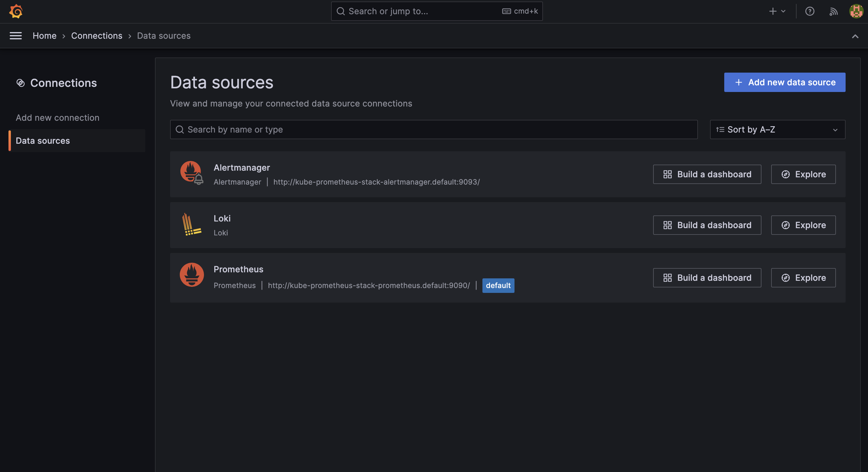Click the breadcrumb Connections link
This screenshot has height=472, width=868.
coord(97,35)
